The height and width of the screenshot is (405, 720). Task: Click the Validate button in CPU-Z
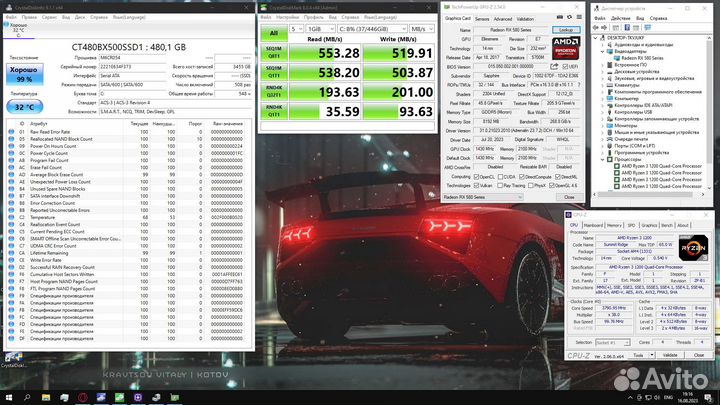(x=670, y=355)
